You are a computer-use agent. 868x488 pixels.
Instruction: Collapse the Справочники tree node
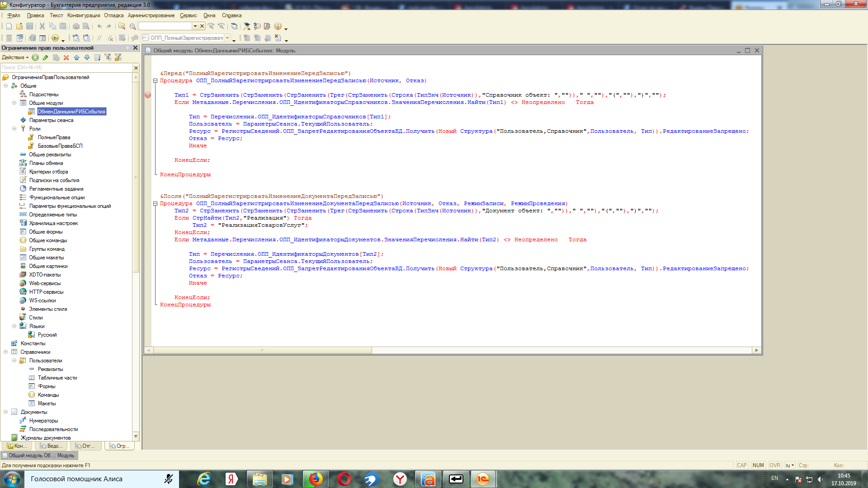6,352
